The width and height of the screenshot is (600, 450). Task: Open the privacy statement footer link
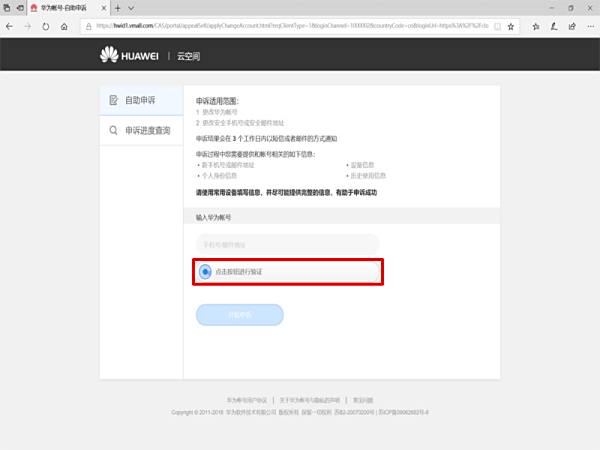(310, 400)
